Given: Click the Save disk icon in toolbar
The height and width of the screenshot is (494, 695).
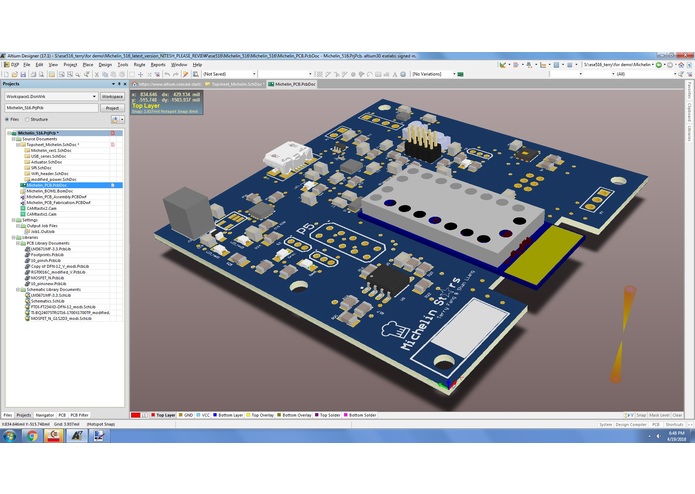Looking at the screenshot, I should tap(23, 74).
